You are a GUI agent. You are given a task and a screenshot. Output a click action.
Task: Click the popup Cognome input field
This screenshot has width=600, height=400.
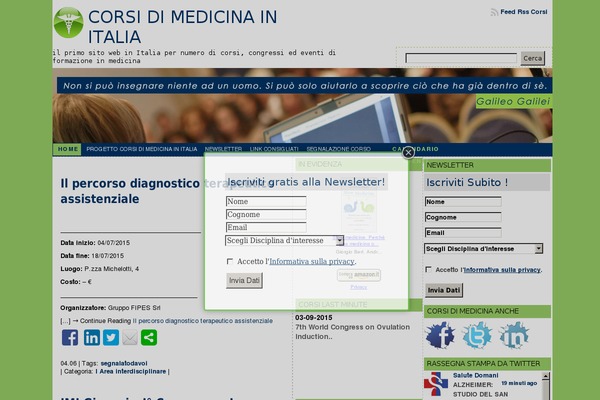click(266, 214)
